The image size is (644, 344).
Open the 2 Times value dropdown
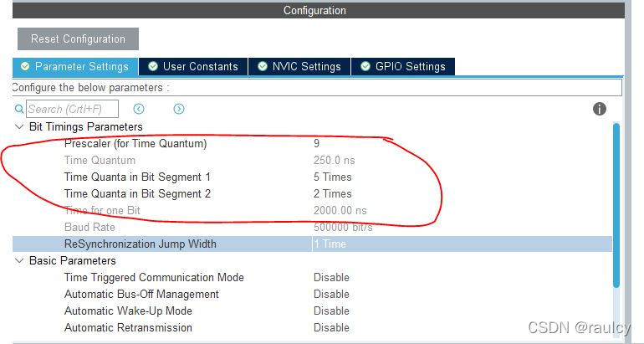[x=333, y=193]
